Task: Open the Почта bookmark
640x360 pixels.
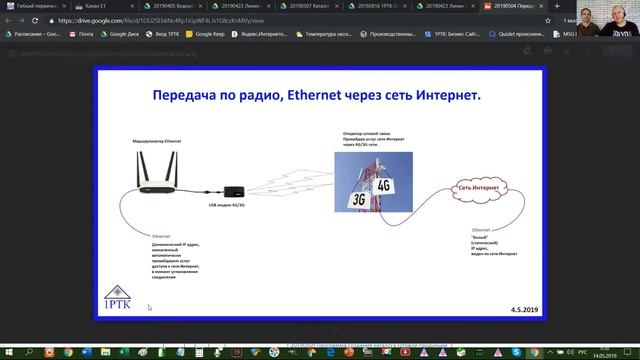Action: 81,34
